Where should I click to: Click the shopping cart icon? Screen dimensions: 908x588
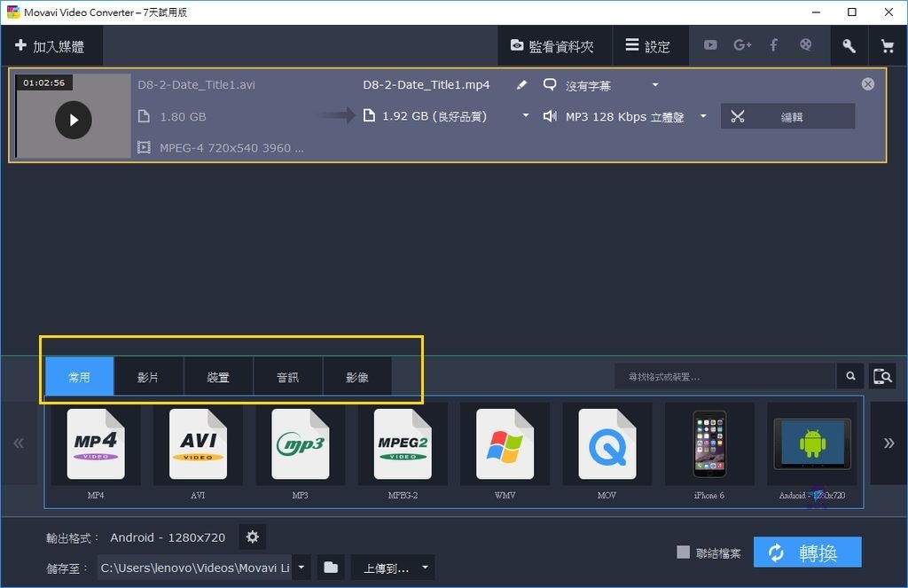pyautogui.click(x=887, y=46)
